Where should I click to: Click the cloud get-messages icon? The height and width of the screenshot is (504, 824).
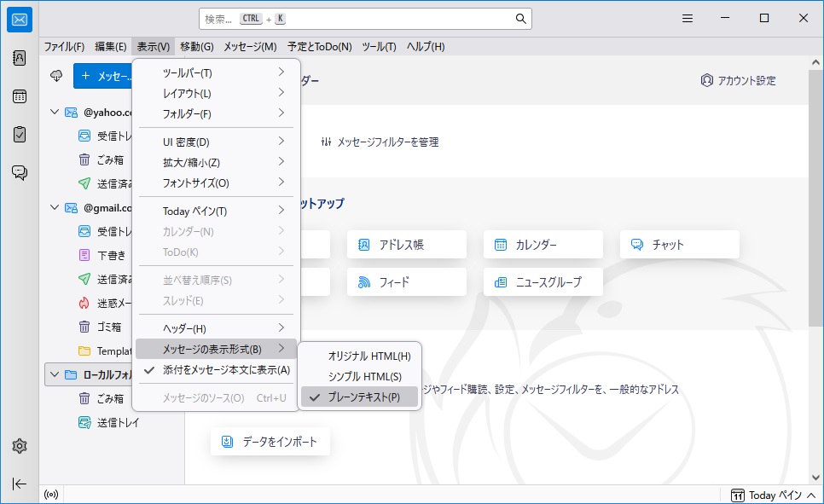(57, 76)
